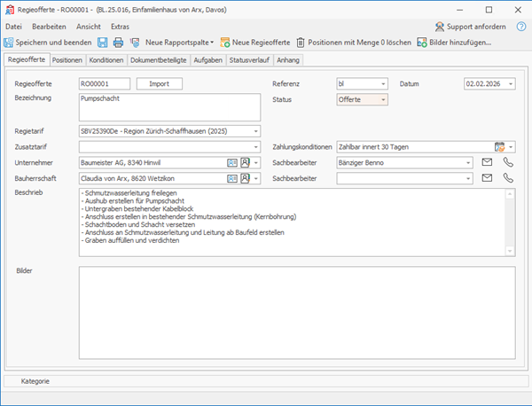Click the Import button
The height and width of the screenshot is (406, 532).
pyautogui.click(x=159, y=84)
